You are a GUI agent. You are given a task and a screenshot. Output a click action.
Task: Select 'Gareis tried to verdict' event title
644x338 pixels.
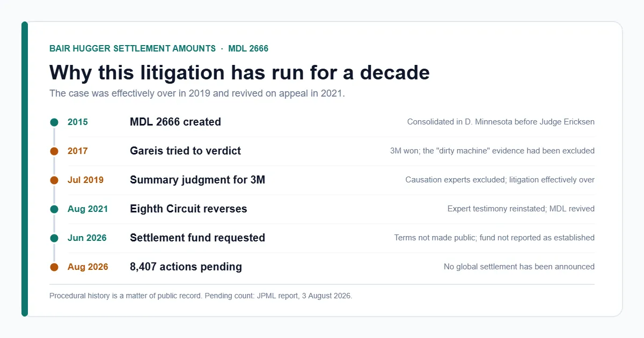click(x=185, y=151)
